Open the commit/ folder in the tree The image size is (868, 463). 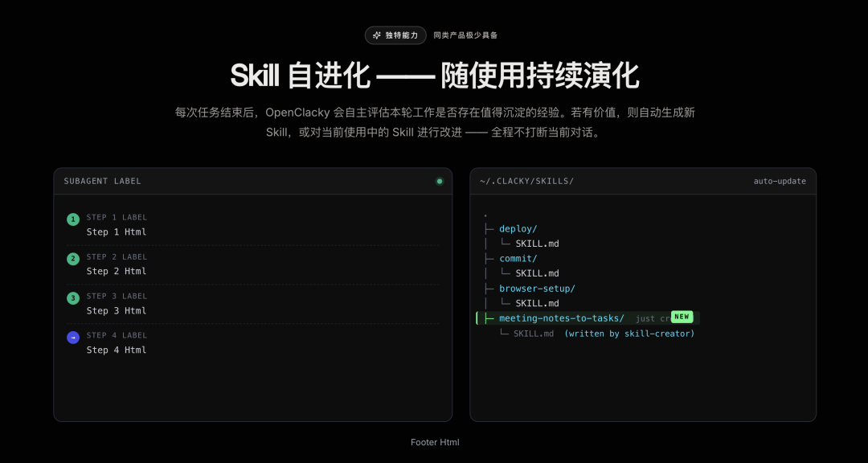pos(518,259)
